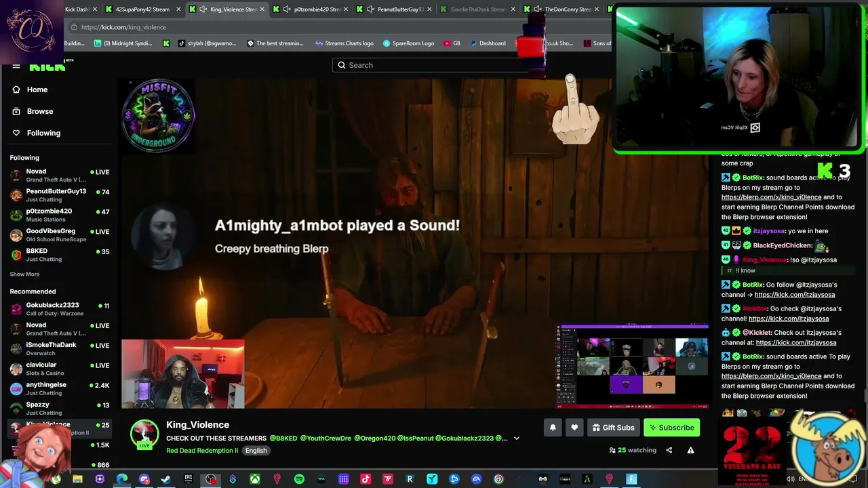Click the Gift Subs button
Screen dimensions: 868x488
pos(613,428)
